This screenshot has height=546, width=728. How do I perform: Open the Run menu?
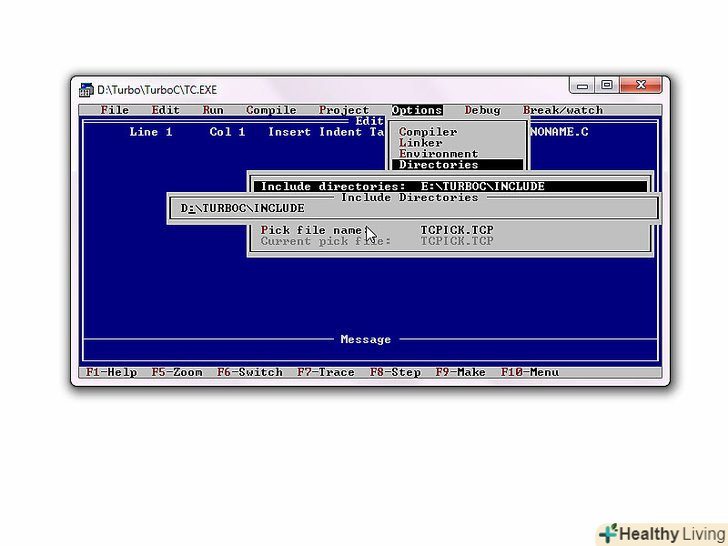[x=213, y=111]
